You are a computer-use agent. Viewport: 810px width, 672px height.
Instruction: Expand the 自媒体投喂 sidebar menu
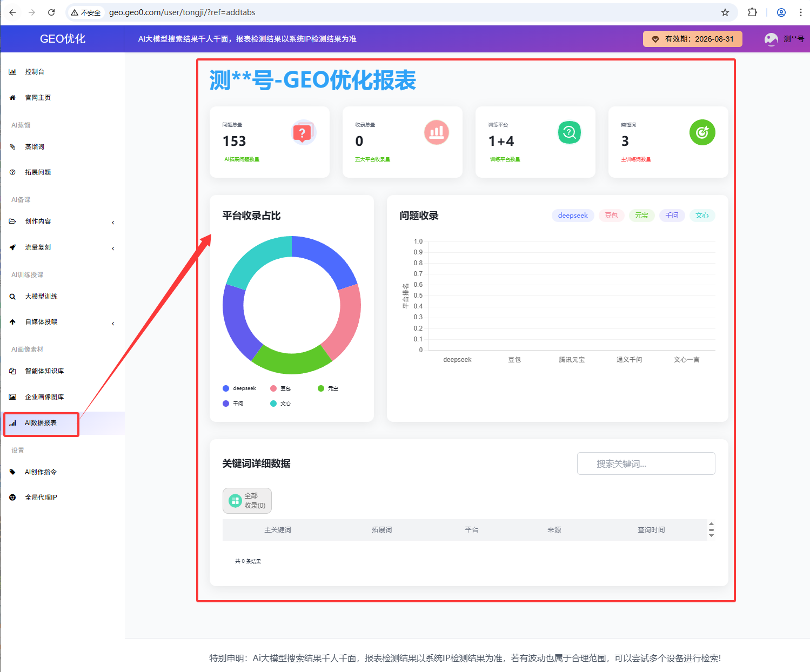(62, 322)
